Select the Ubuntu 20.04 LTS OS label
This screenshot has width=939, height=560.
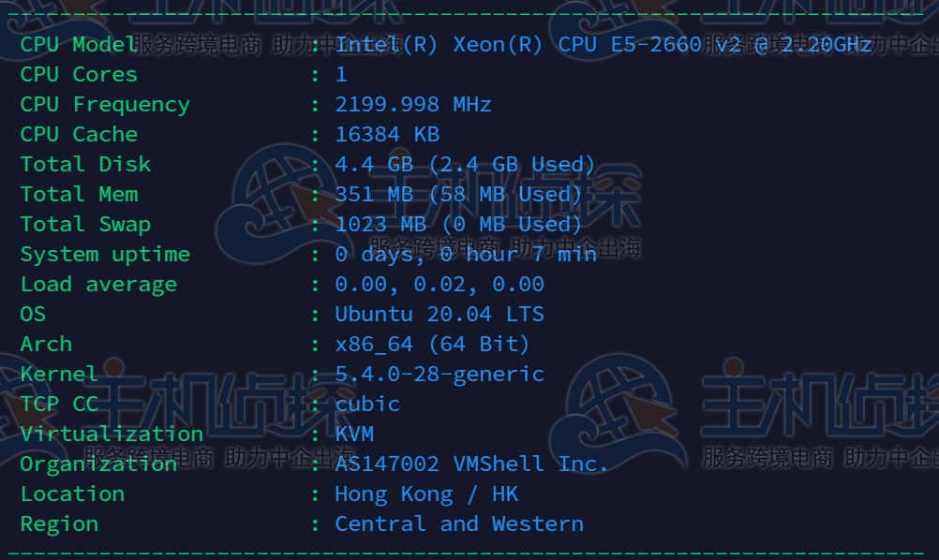[440, 313]
